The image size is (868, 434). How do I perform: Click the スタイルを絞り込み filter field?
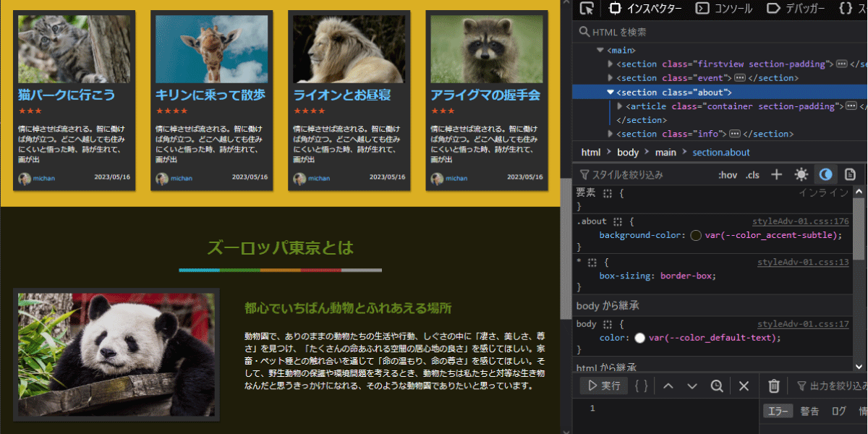(644, 174)
